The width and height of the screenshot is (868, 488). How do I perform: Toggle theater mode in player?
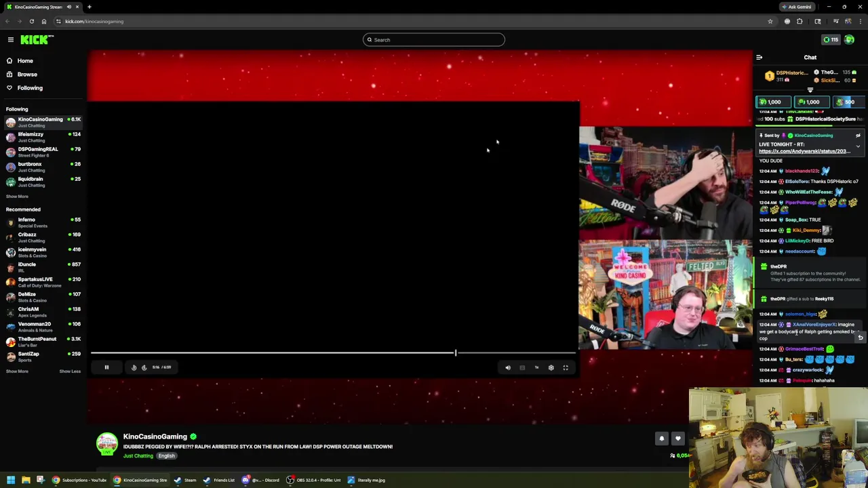pos(522,368)
